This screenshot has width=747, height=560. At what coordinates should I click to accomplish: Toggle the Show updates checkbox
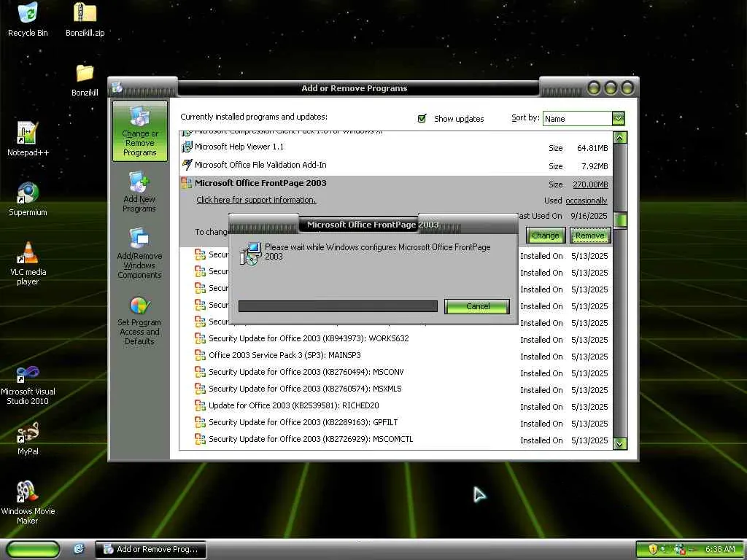(422, 119)
